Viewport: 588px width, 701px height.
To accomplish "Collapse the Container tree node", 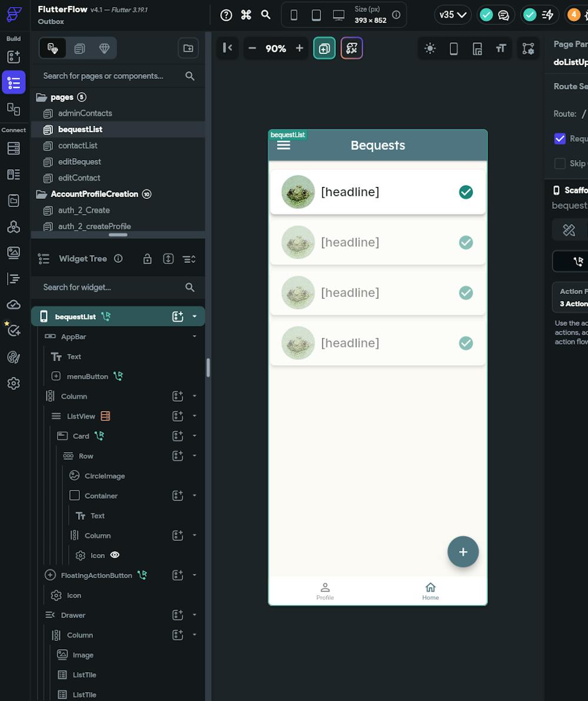I will point(195,495).
